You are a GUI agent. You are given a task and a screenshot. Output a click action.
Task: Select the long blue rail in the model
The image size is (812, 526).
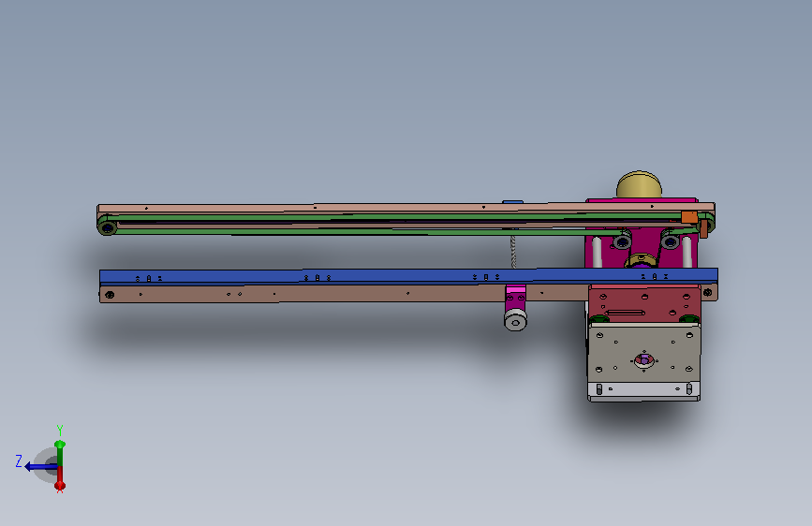[x=408, y=276]
